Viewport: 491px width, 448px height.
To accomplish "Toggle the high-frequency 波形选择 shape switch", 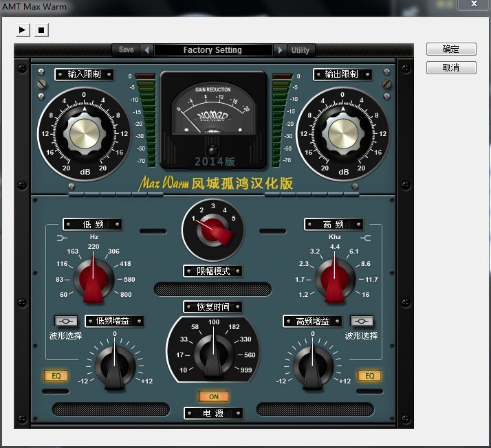I will pos(361,321).
